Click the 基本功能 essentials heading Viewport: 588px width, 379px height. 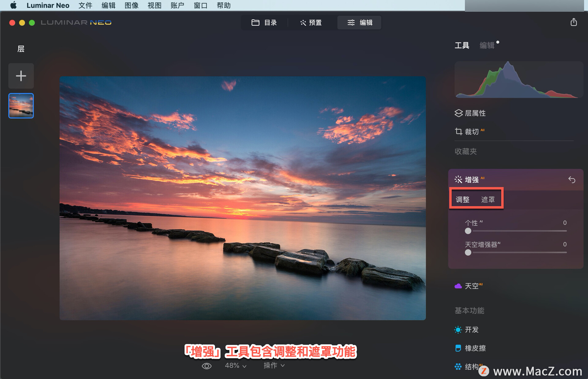pyautogui.click(x=469, y=310)
